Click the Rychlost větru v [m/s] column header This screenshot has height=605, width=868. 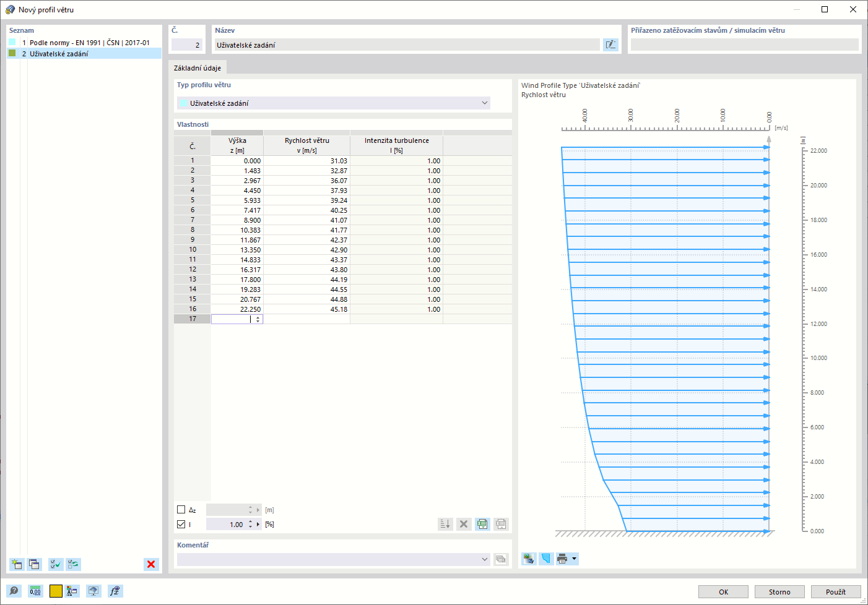coord(306,145)
